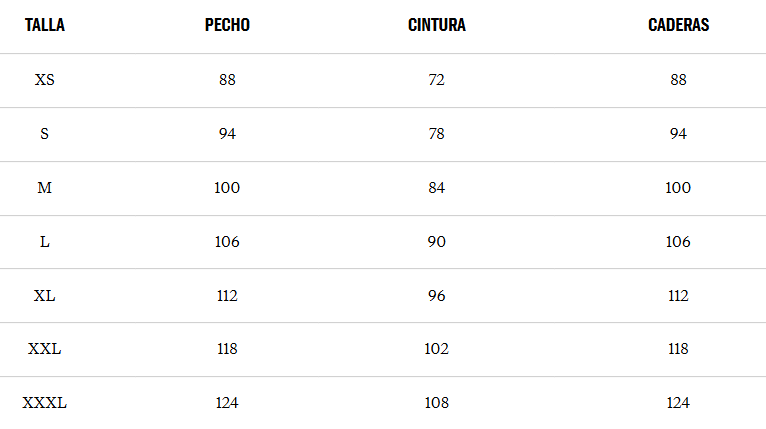The height and width of the screenshot is (429, 766).
Task: Click hips value 106 for size L
Action: pos(679,242)
